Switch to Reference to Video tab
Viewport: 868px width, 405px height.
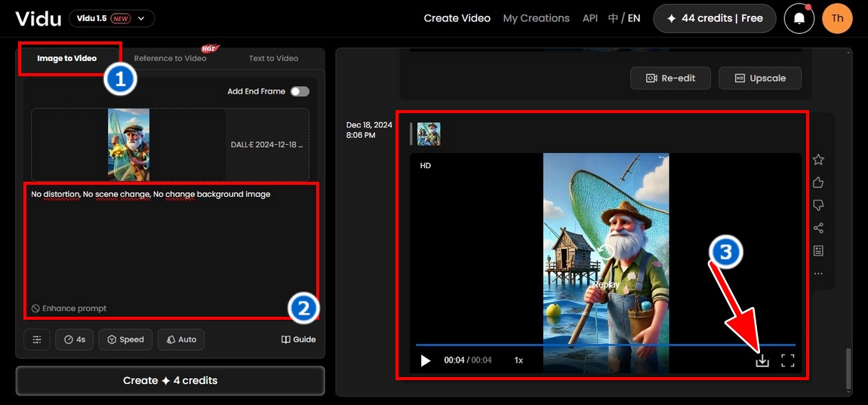click(170, 58)
